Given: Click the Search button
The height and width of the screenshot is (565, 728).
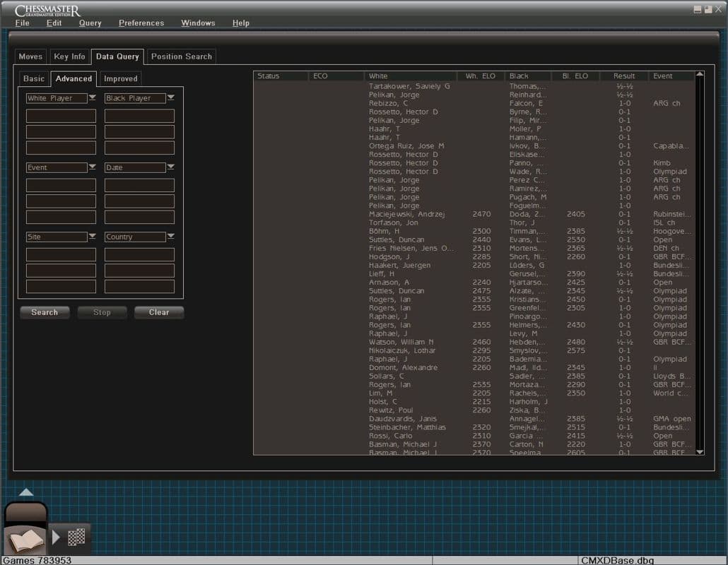Looking at the screenshot, I should tap(45, 312).
